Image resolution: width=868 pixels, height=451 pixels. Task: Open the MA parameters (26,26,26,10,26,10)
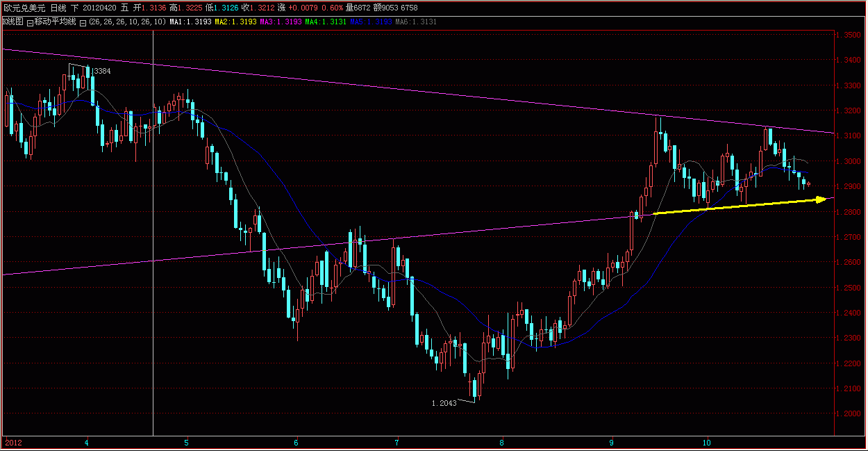pyautogui.click(x=127, y=22)
